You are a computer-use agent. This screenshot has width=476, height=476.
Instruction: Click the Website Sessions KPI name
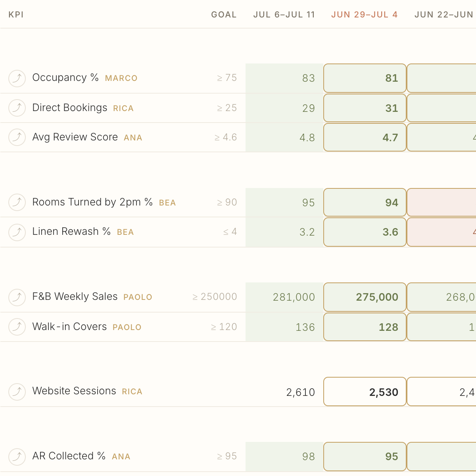(74, 391)
